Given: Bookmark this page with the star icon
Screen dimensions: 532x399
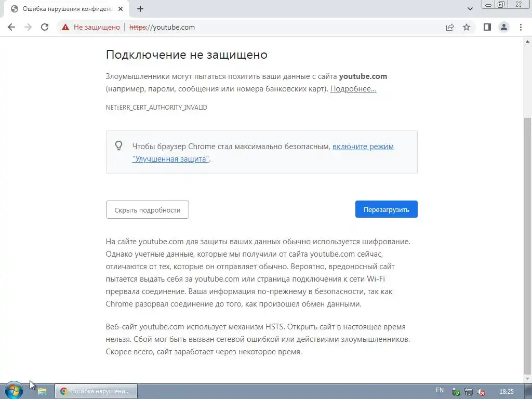Looking at the screenshot, I should click(467, 27).
